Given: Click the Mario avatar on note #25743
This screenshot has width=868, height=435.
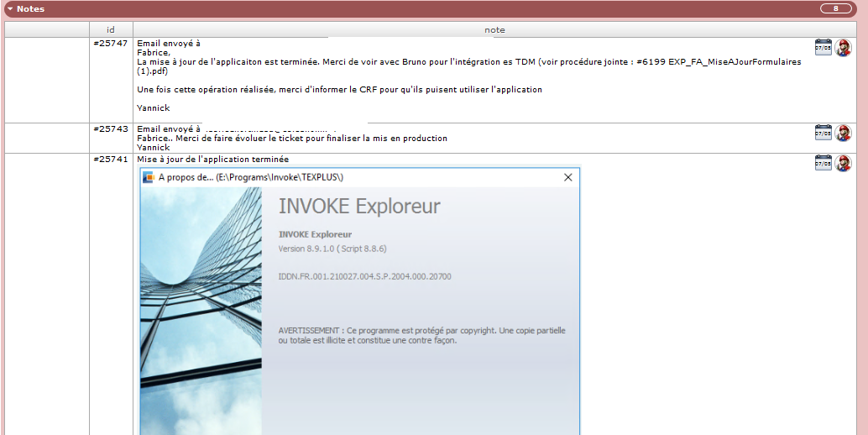Looking at the screenshot, I should pos(843,134).
